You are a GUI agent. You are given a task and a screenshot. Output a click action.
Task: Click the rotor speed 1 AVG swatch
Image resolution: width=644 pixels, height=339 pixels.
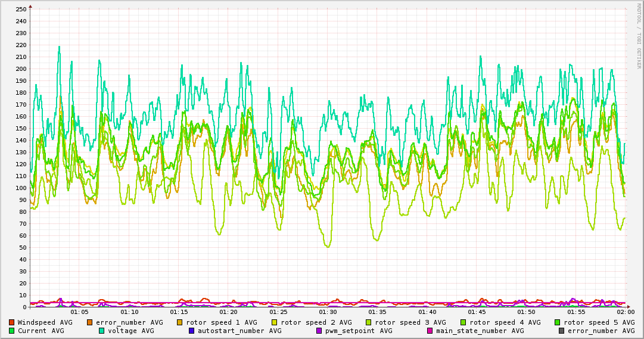[180, 322]
